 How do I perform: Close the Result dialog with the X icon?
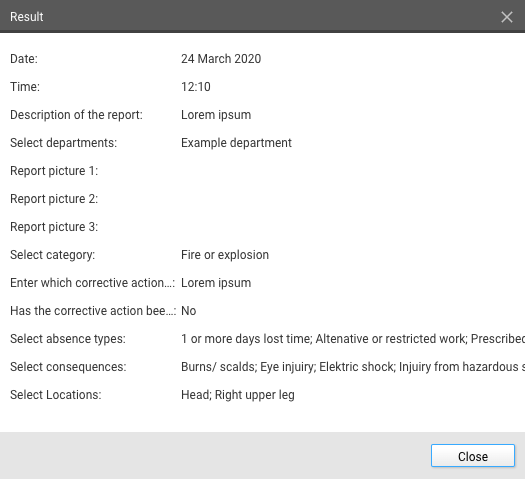coord(507,17)
